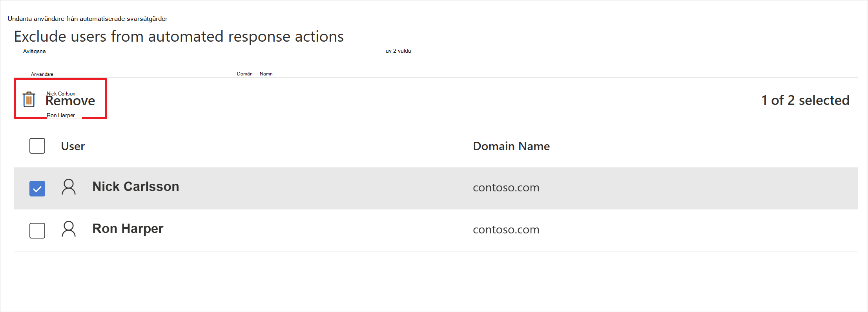Select the bold Ron Harper name in list
868x312 pixels.
coord(128,229)
